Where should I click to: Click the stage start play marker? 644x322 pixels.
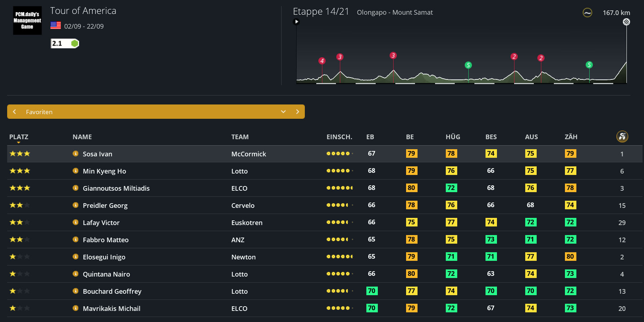pos(296,22)
